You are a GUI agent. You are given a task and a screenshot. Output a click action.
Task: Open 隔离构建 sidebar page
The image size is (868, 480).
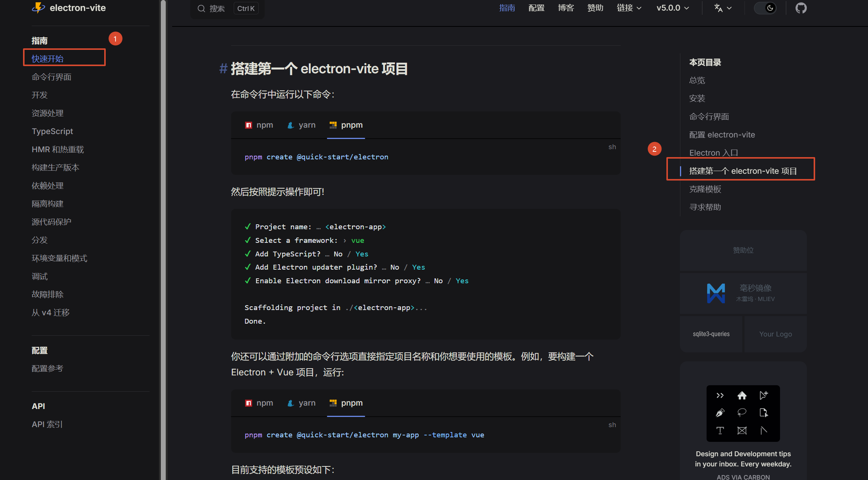point(48,204)
